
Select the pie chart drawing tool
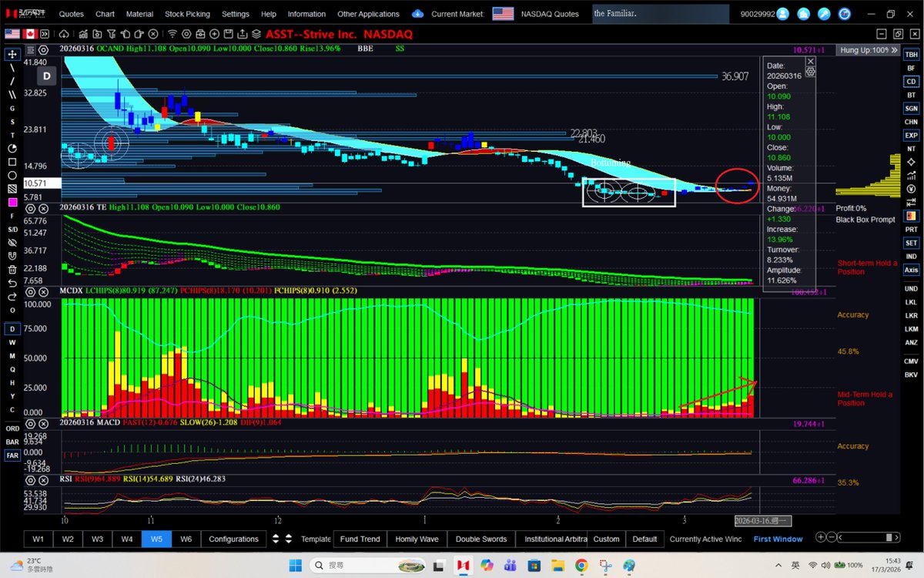(x=12, y=149)
